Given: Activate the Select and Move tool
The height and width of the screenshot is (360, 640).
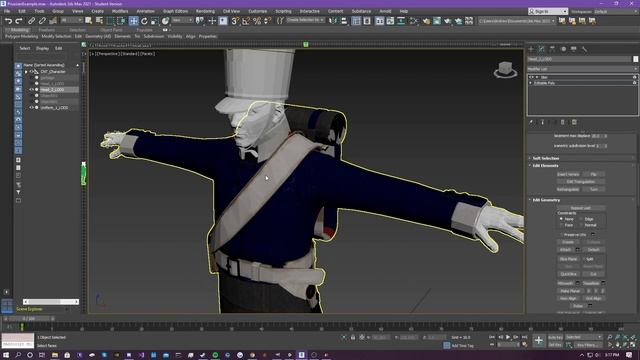Looking at the screenshot, I should (133, 21).
